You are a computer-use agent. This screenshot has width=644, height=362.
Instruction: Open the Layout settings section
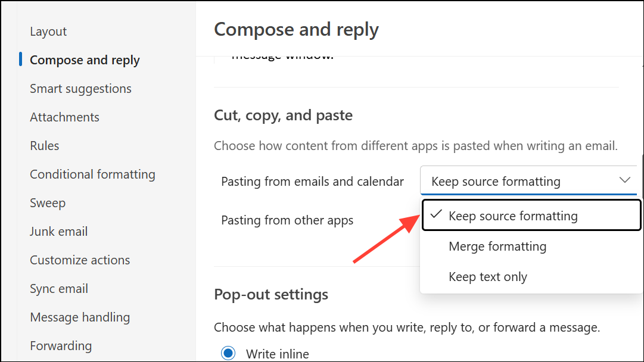[x=48, y=32]
